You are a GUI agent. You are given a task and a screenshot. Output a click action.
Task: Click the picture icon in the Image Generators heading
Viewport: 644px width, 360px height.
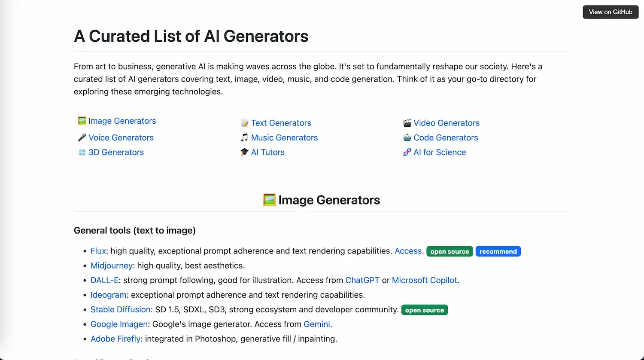pos(269,199)
